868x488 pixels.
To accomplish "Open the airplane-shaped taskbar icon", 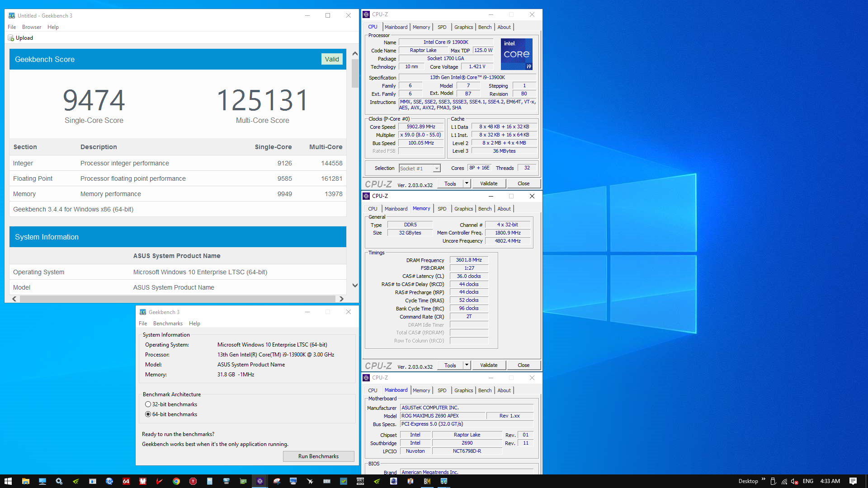I will point(310,481).
